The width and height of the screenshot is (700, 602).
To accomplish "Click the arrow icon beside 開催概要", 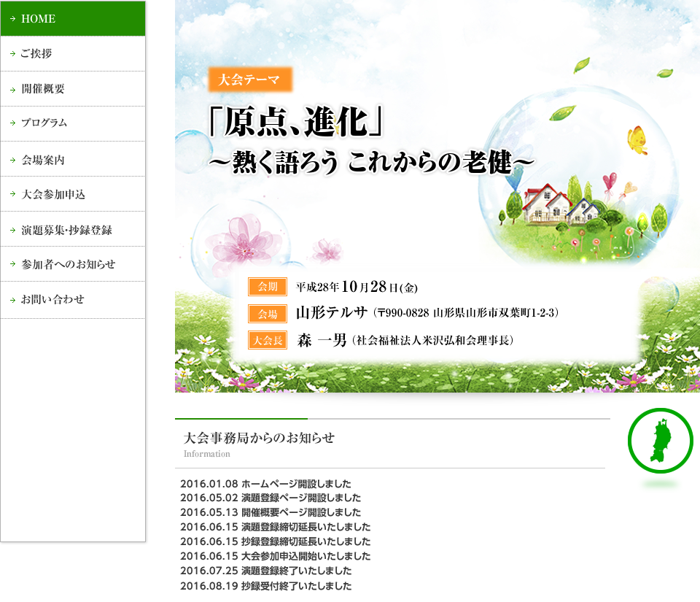I will [x=12, y=89].
